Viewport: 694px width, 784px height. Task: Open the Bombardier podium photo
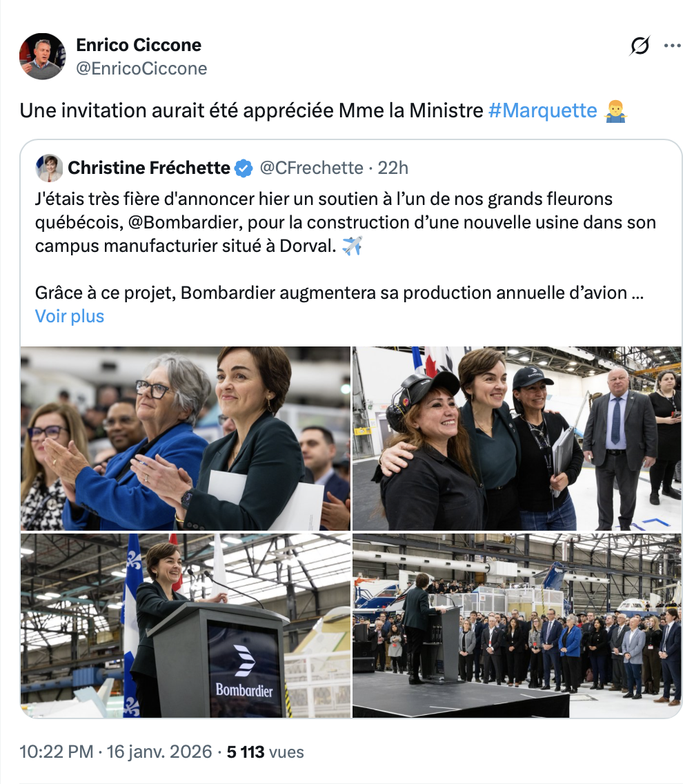186,625
